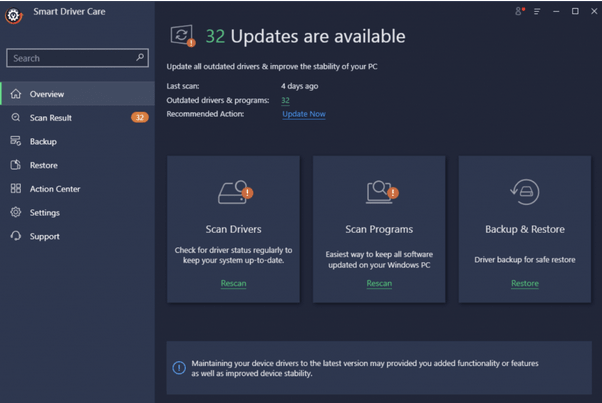Open the Overview section

pos(78,94)
